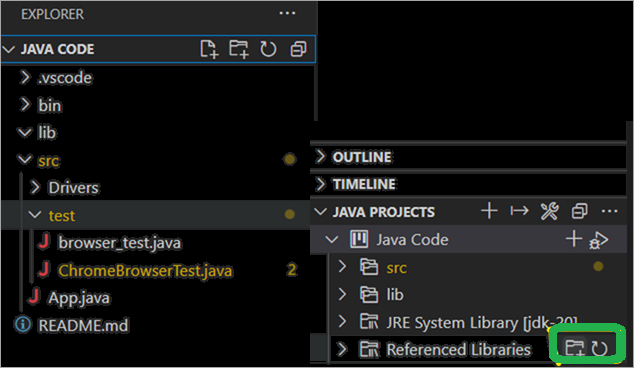Collapse all folders in JAVA CODE explorer
The width and height of the screenshot is (634, 368).
click(x=298, y=49)
